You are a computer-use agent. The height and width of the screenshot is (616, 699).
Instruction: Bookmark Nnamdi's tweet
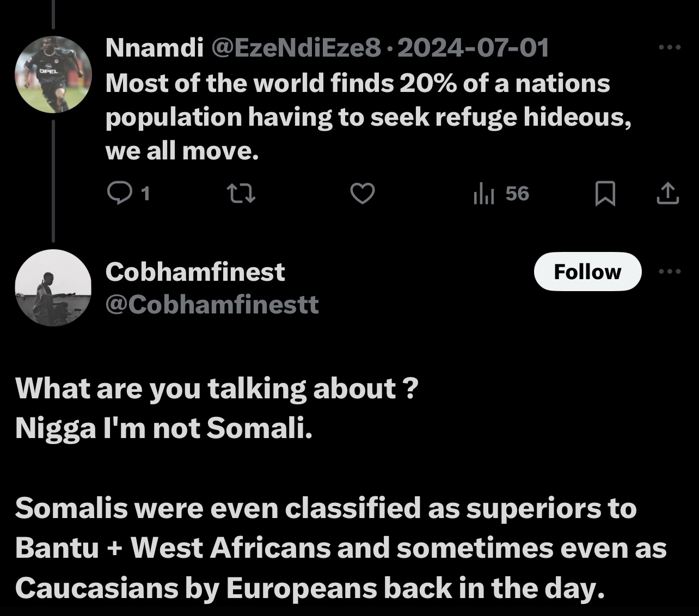(605, 194)
